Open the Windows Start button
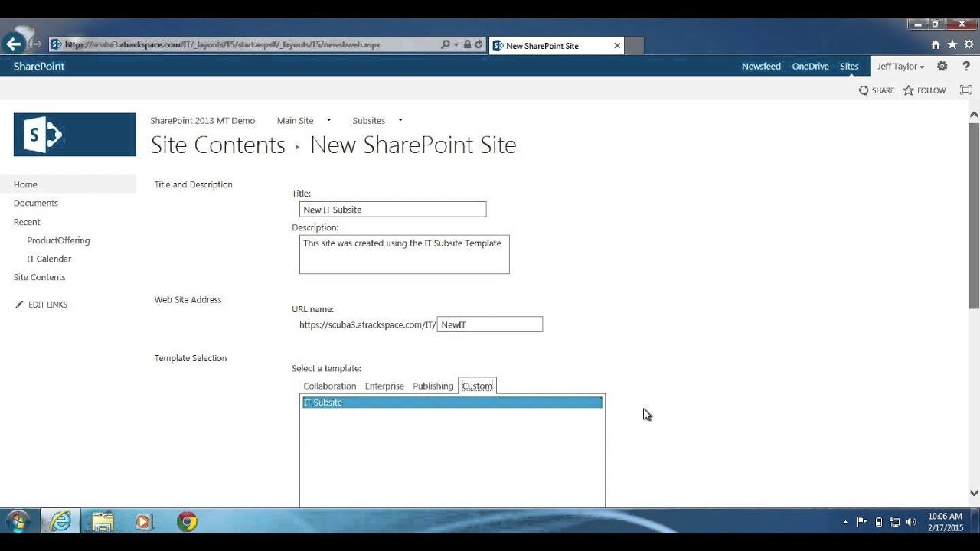980x551 pixels. [17, 522]
